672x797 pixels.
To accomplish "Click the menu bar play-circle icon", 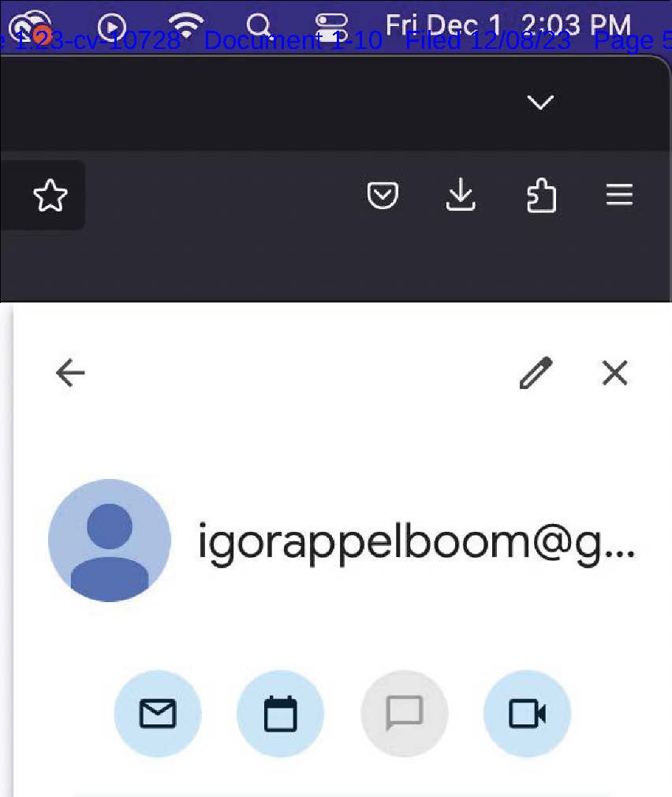I will pyautogui.click(x=112, y=26).
